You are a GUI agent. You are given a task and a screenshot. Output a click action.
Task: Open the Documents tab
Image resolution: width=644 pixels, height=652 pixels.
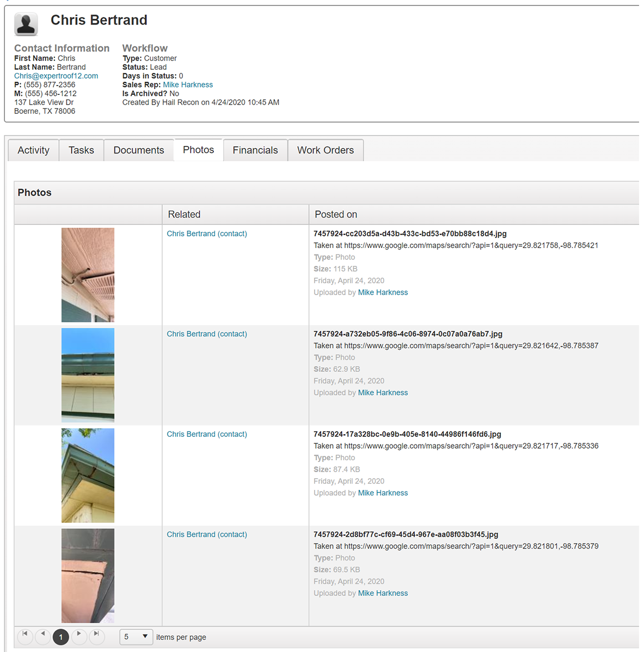coord(138,150)
